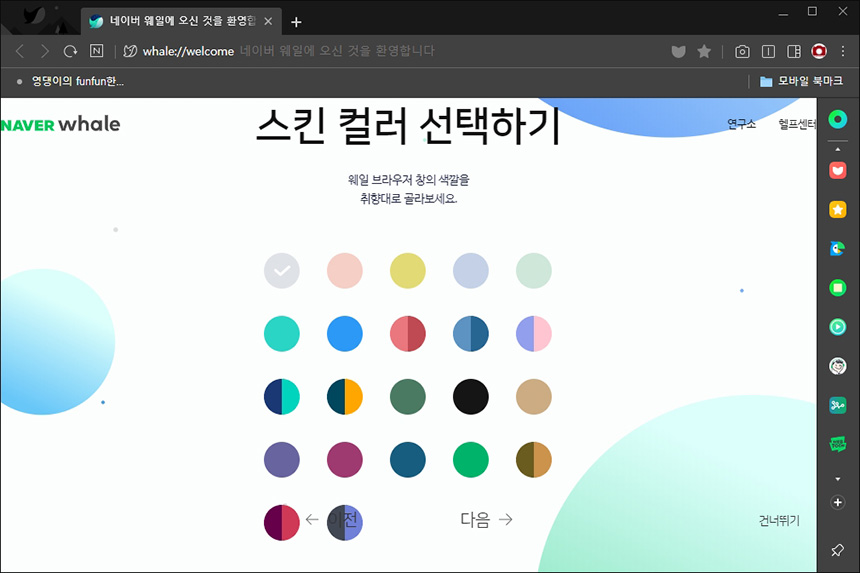This screenshot has height=573, width=860.
Task: Open the teal scissors sidebar icon
Action: tap(838, 405)
